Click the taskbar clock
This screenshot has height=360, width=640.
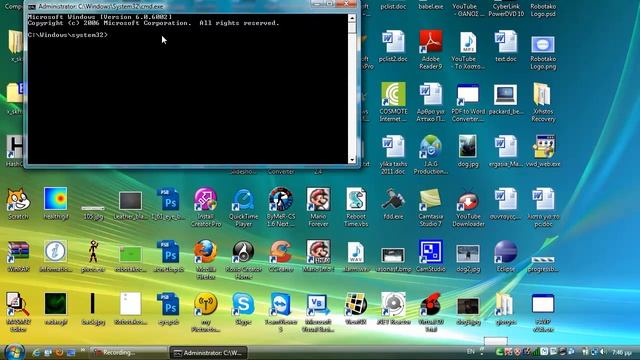coord(622,352)
